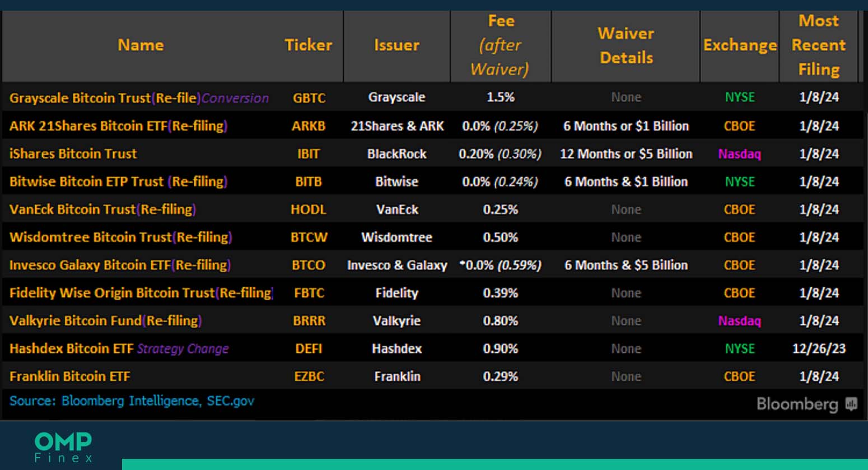Click the 6 Months or $1 Billion waiver

tap(626, 126)
